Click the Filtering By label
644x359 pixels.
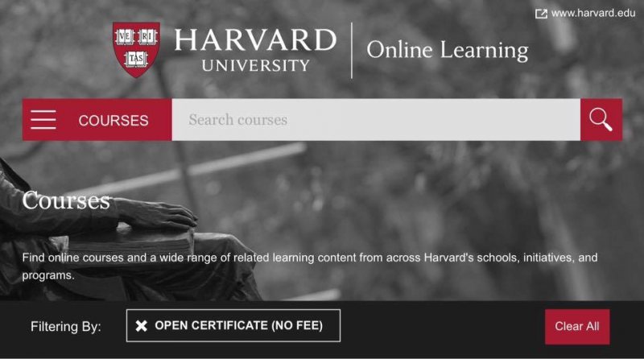click(x=66, y=327)
